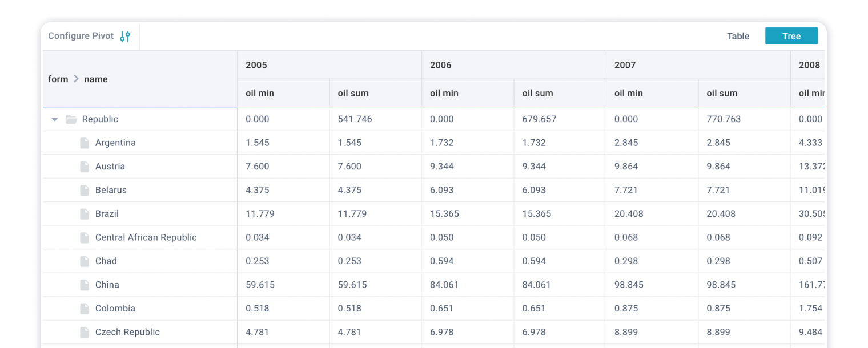This screenshot has height=348, width=868.
Task: Click China's 2007 oil sum value 98.845
Action: point(745,285)
